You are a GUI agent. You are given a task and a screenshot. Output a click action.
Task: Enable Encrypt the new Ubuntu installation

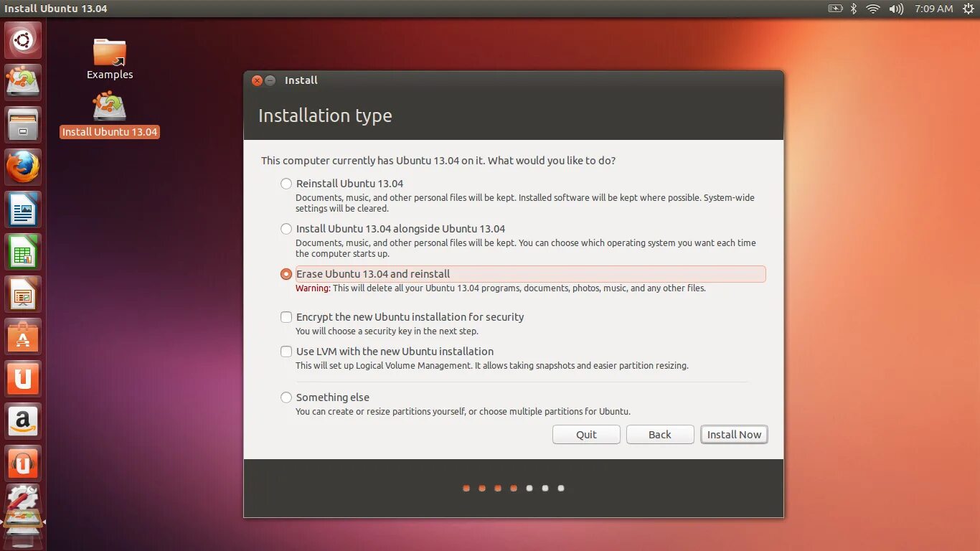[286, 317]
